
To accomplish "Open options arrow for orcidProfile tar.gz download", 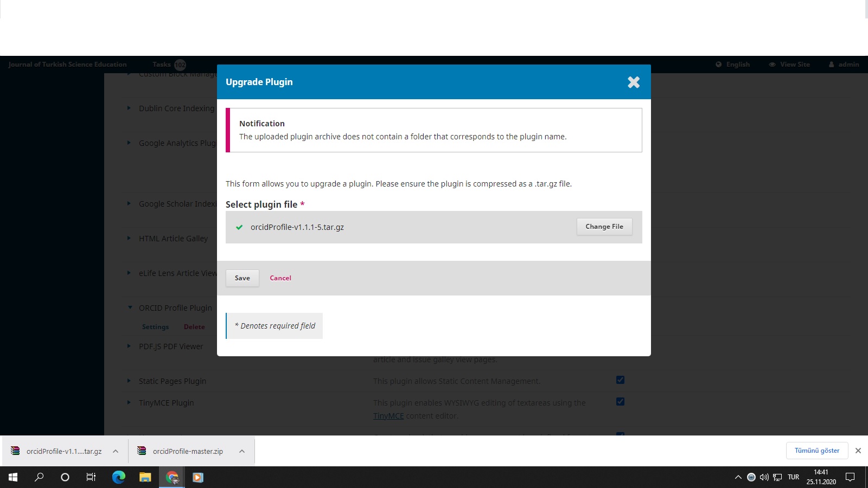I will pos(116,451).
